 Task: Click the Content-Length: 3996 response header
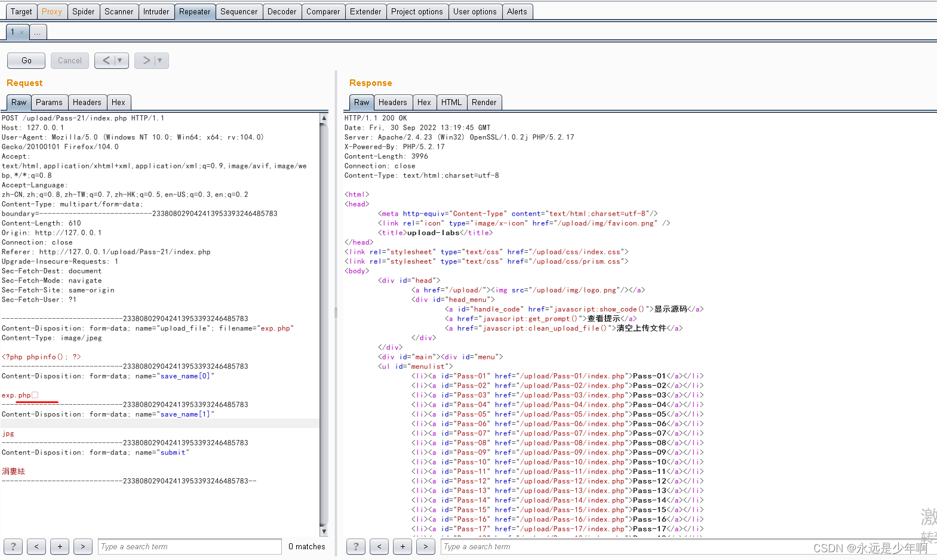coord(386,156)
